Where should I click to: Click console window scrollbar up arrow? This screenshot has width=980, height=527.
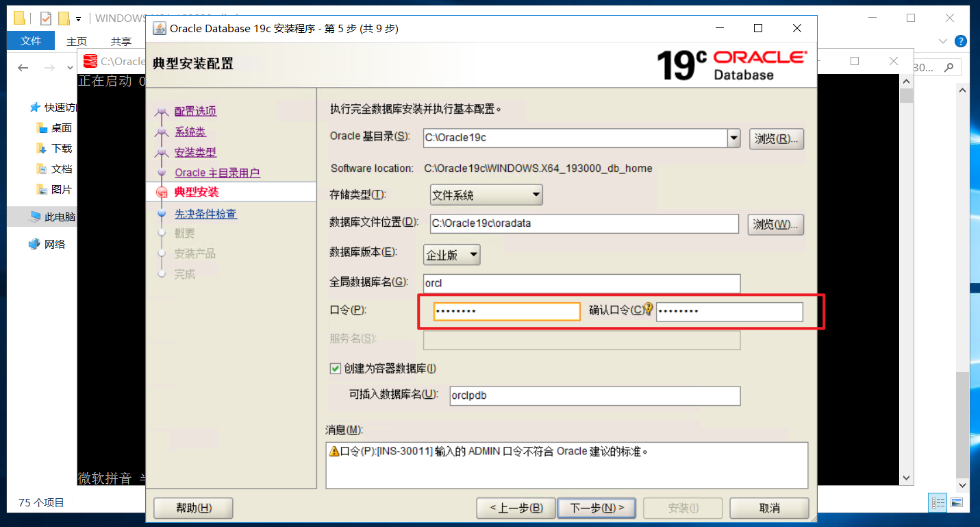pyautogui.click(x=906, y=80)
